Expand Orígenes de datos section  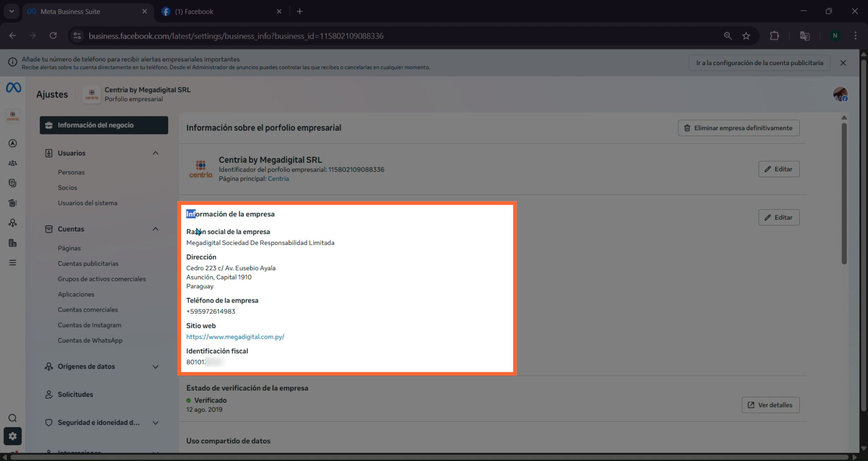[x=156, y=366]
